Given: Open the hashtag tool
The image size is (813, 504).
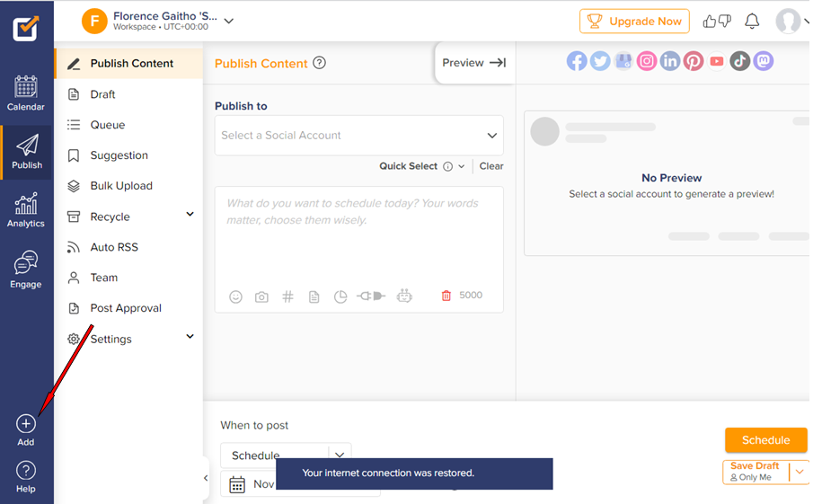Looking at the screenshot, I should pos(287,296).
